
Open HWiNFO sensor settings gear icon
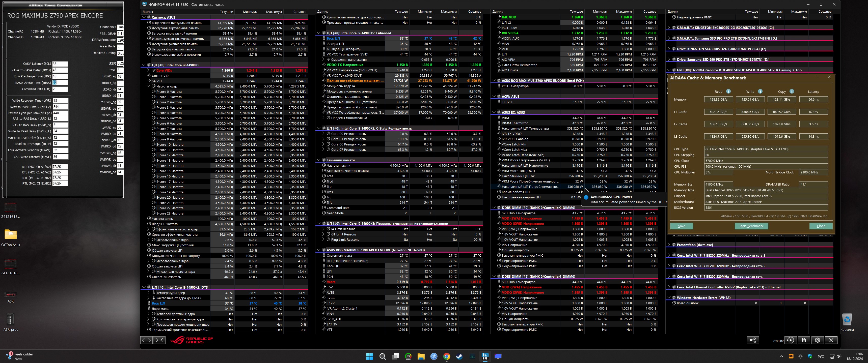pos(818,340)
